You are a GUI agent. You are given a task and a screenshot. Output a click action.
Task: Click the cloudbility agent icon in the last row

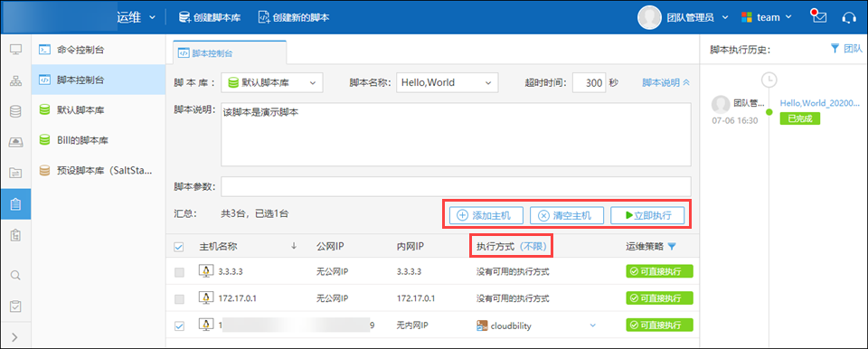(482, 325)
